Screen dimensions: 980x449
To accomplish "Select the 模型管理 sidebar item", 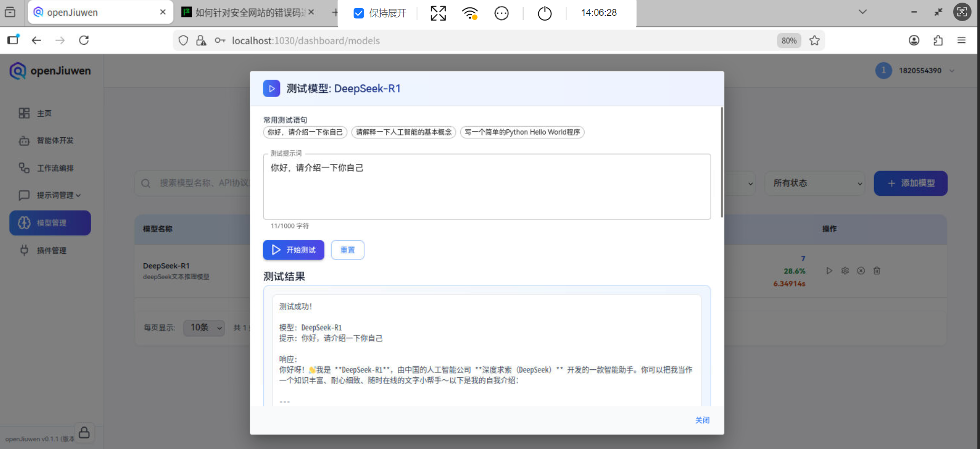I will tap(50, 223).
